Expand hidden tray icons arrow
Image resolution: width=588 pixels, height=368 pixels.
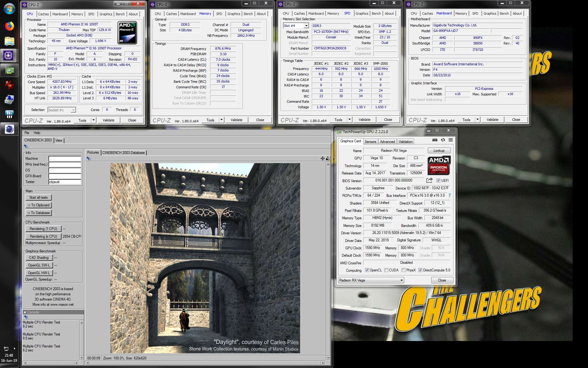pyautogui.click(x=14, y=349)
